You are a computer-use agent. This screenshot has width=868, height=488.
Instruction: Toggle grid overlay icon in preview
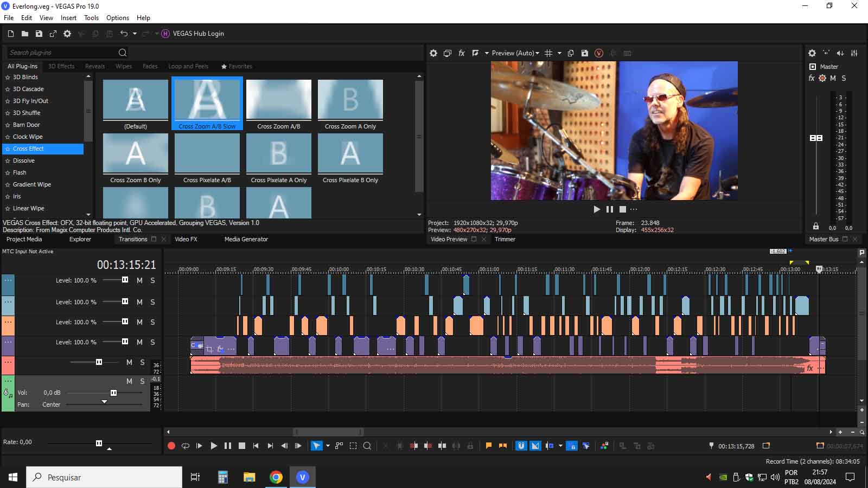point(548,53)
